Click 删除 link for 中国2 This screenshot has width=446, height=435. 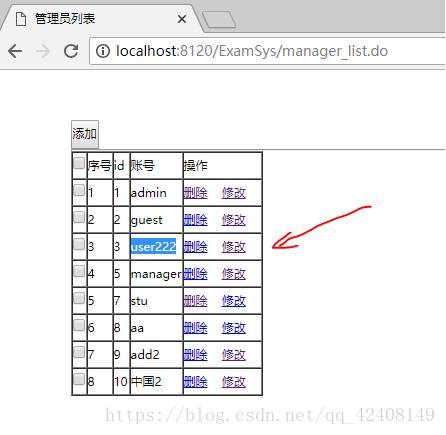(x=195, y=382)
